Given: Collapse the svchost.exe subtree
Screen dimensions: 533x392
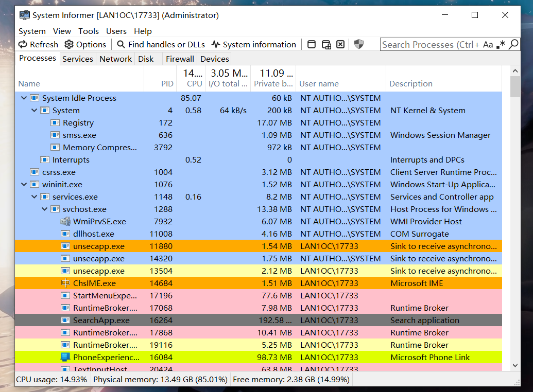Looking at the screenshot, I should click(x=44, y=209).
